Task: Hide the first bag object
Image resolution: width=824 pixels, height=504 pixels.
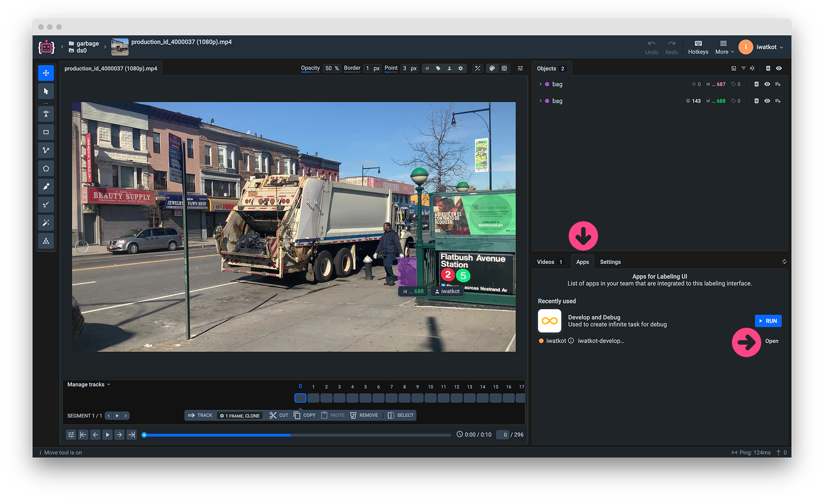Action: 767,84
